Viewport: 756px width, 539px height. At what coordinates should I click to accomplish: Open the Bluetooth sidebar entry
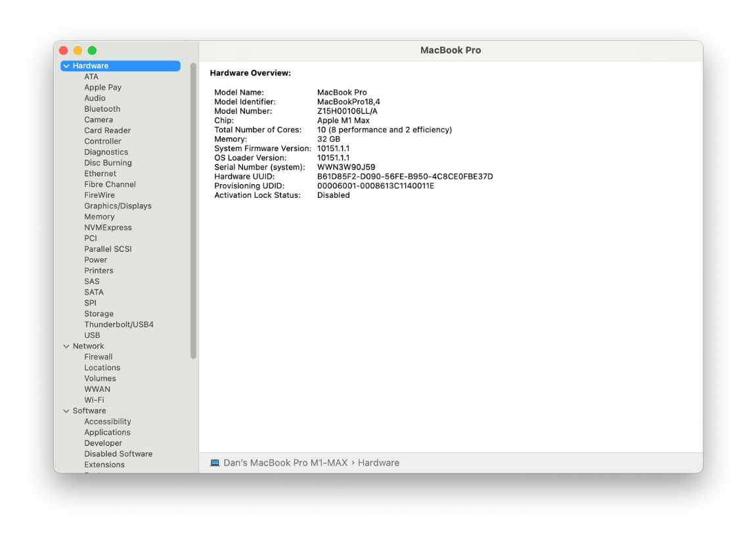102,109
